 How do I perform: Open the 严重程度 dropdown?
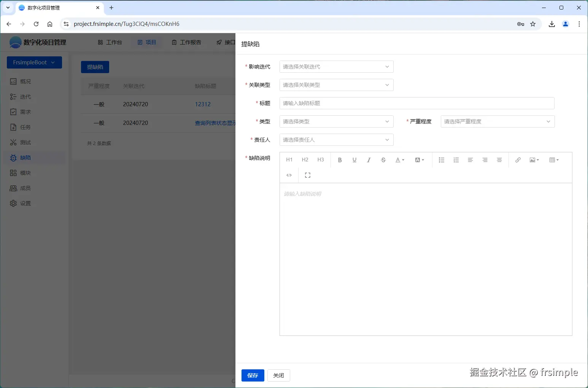tap(496, 121)
